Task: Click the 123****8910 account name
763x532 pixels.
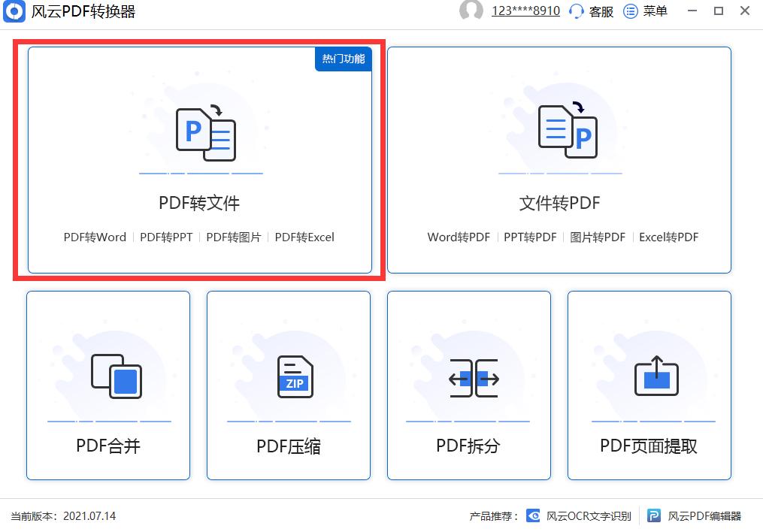Action: pos(526,11)
